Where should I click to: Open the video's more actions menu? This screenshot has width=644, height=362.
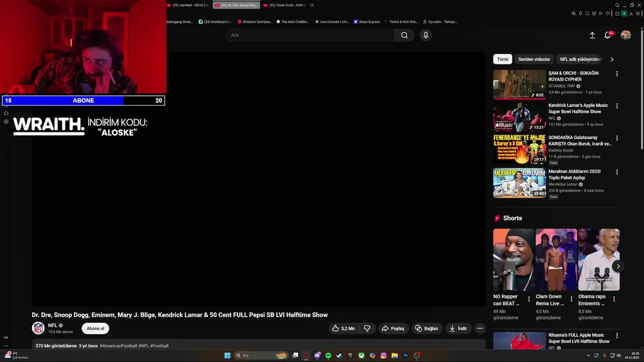[x=480, y=328]
